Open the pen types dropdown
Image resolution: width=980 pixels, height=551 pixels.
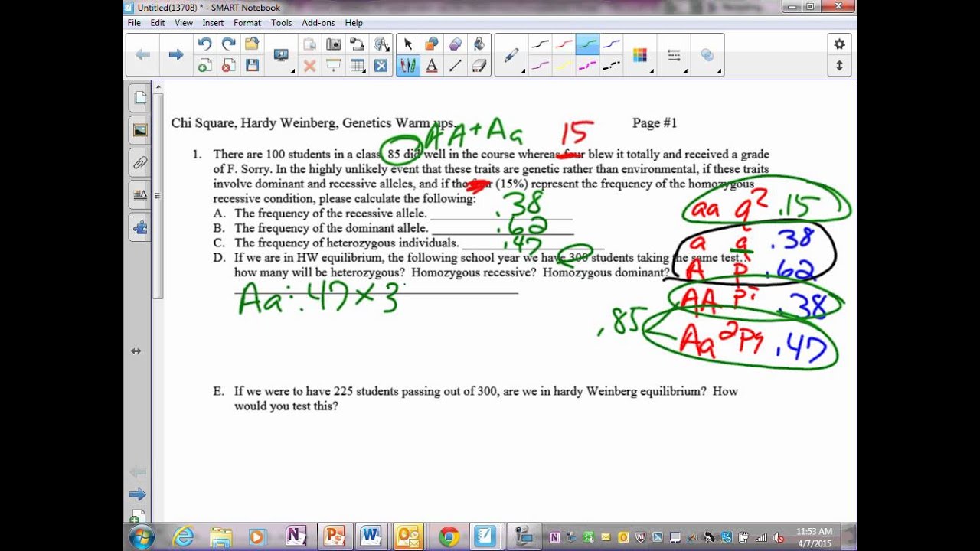(512, 55)
